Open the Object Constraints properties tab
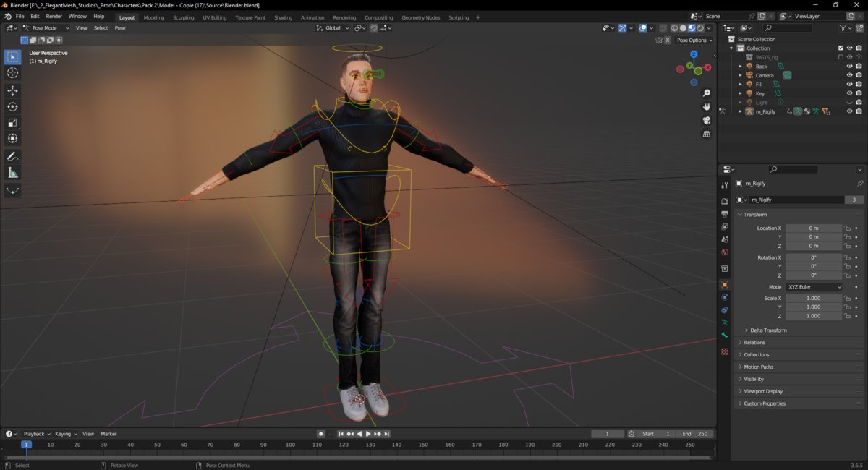 tap(725, 310)
